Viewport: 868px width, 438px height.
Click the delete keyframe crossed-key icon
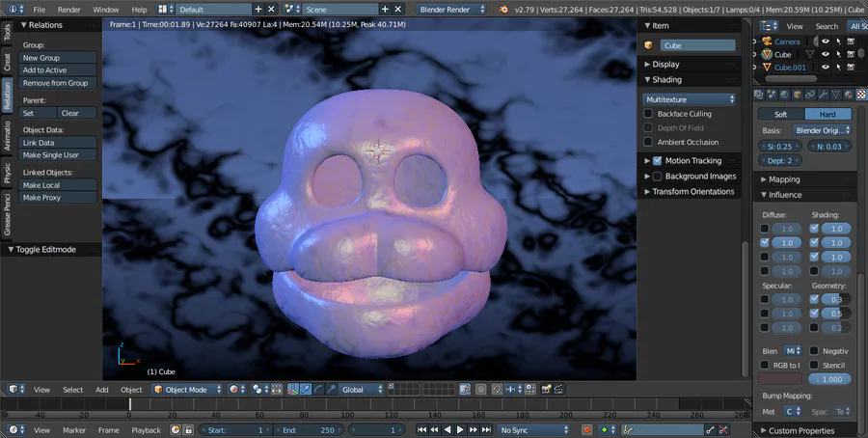pyautogui.click(x=723, y=429)
